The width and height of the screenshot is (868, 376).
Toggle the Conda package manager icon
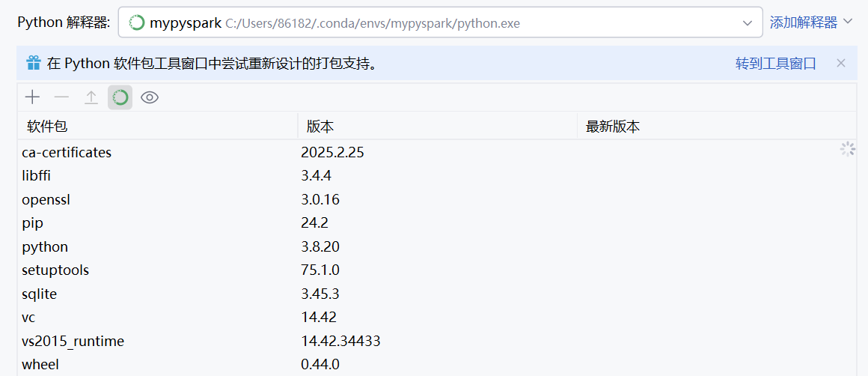[120, 97]
